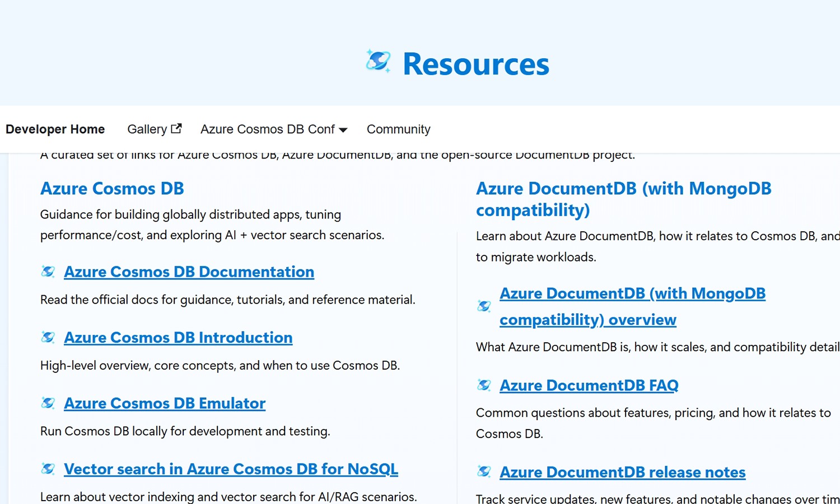Follow the Azure Cosmos DB Emulator link

(x=165, y=403)
